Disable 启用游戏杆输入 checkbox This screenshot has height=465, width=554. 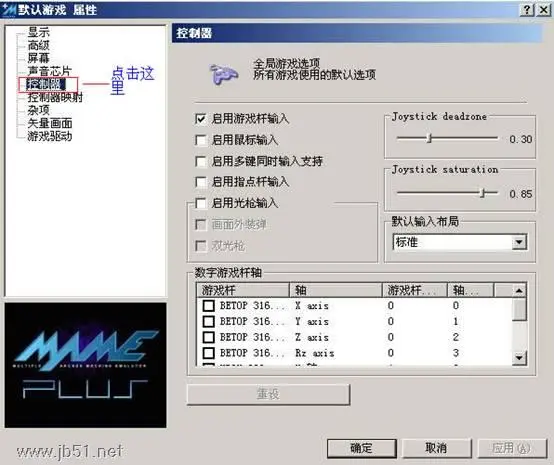[x=201, y=119]
